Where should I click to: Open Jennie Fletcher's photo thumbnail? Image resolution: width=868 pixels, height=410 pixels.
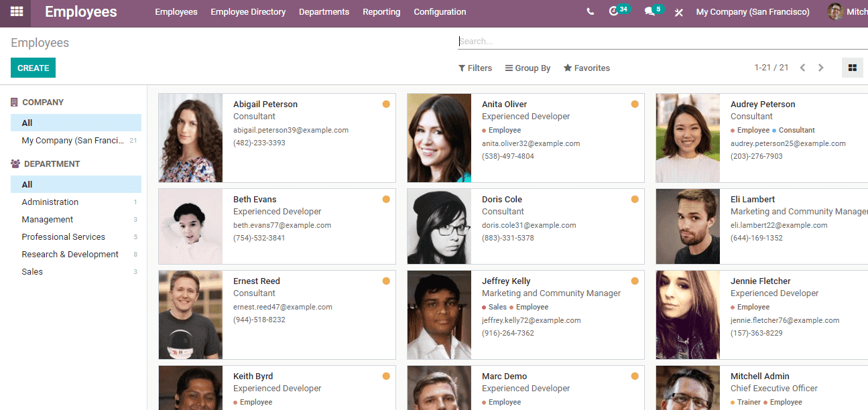tap(688, 315)
